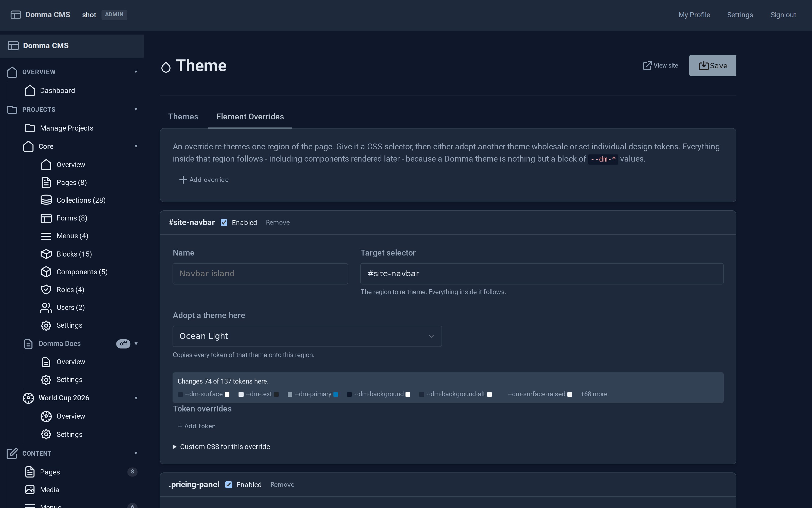
Task: Click the Save button
Action: coord(713,66)
